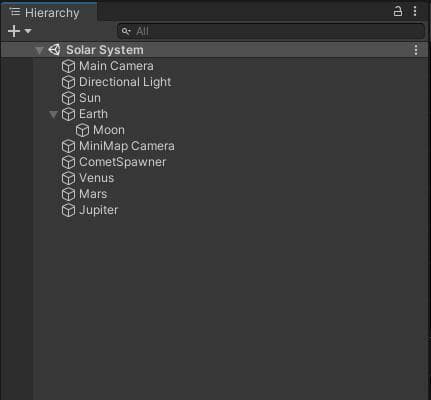Click the search mode magnifier icon
The image size is (431, 400).
click(x=126, y=31)
